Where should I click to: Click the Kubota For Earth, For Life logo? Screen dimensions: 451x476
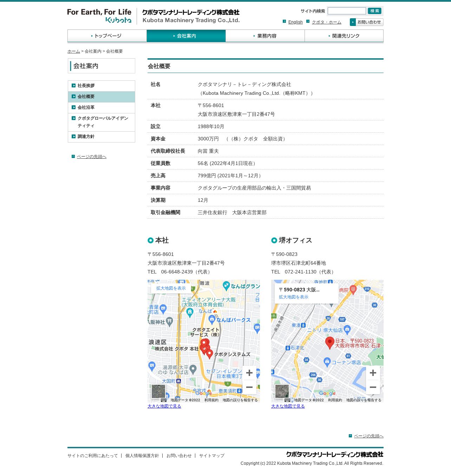coord(99,16)
